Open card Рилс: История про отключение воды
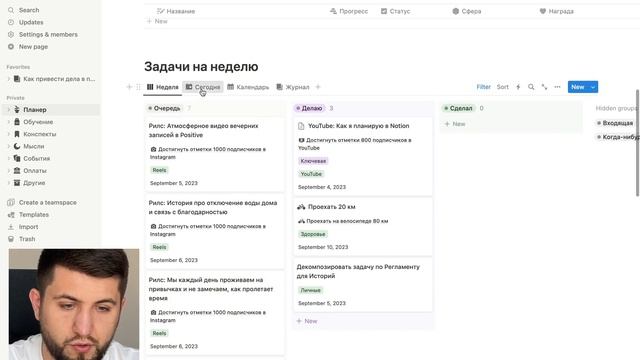This screenshot has width=640, height=360. click(x=215, y=231)
